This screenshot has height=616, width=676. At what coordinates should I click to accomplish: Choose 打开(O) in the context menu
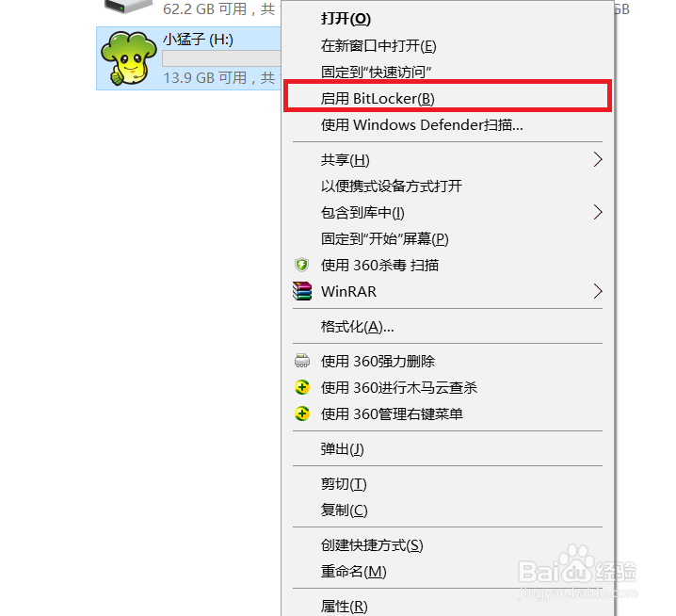tap(447, 19)
